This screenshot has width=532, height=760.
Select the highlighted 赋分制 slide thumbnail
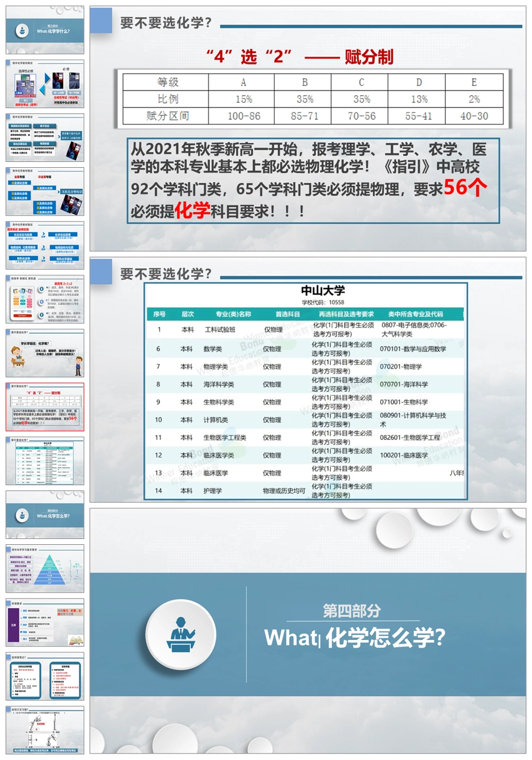tap(45, 407)
